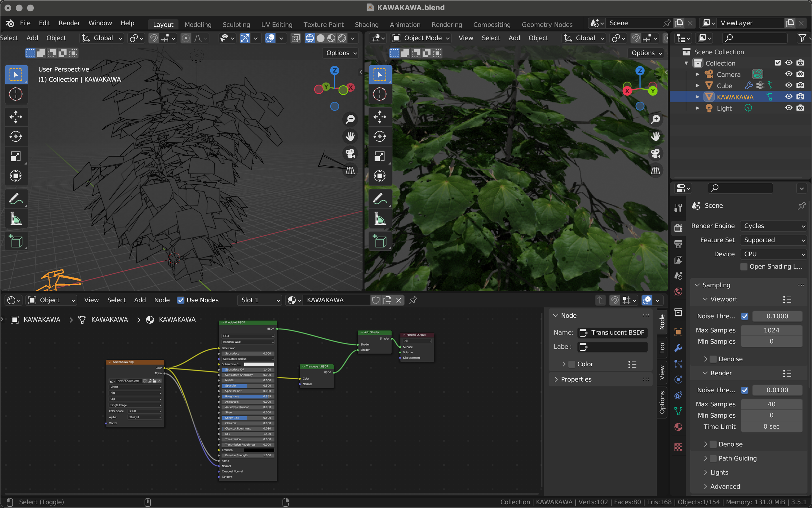Select the Rotate tool in left viewport

[16, 137]
